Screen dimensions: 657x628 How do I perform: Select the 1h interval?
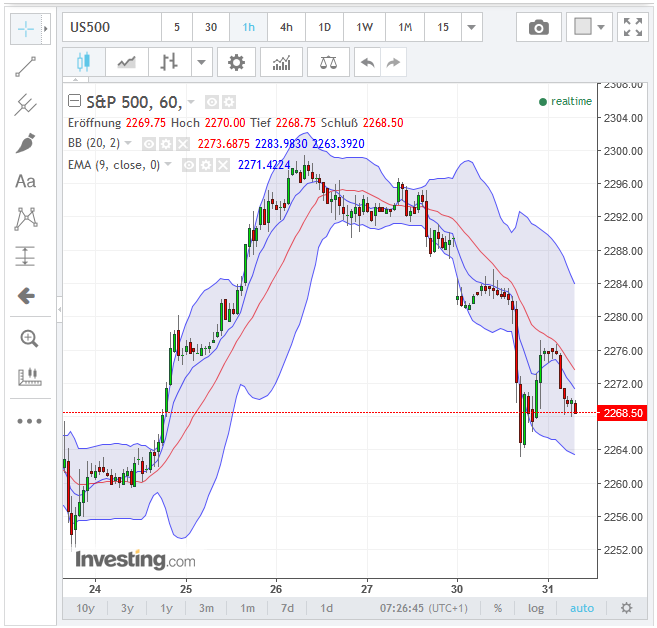coord(248,27)
